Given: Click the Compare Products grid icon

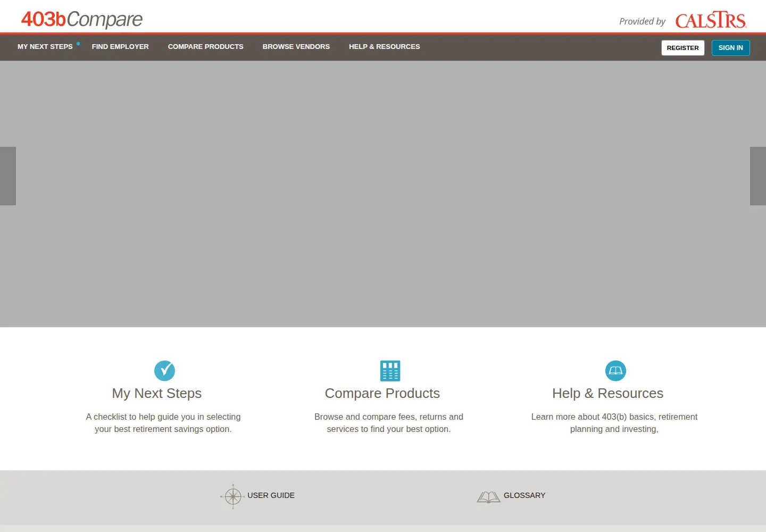Looking at the screenshot, I should tap(390, 371).
